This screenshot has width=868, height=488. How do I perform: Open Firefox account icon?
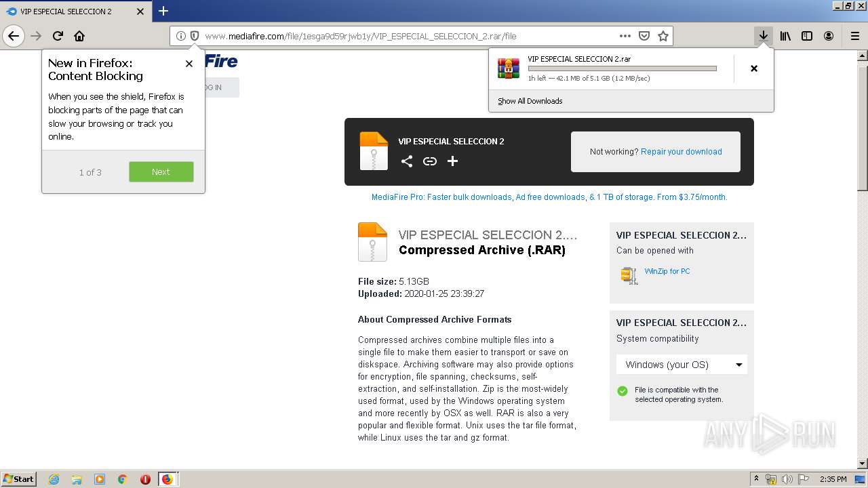tap(829, 36)
